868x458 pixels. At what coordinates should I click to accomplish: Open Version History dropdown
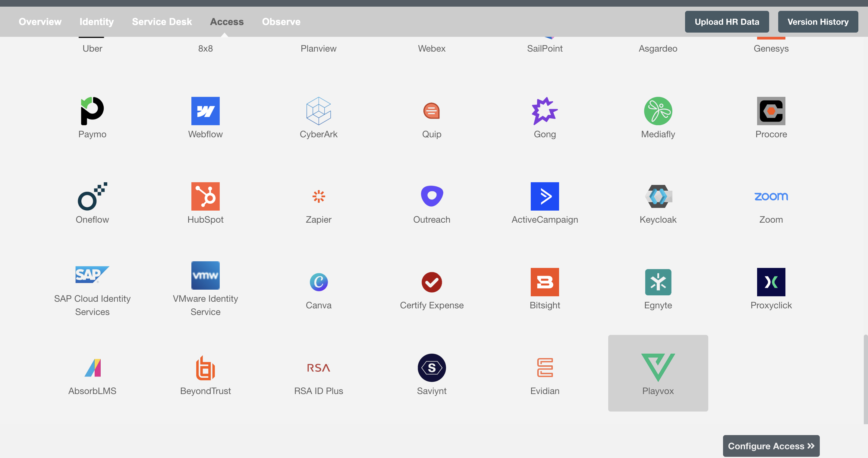tap(818, 21)
